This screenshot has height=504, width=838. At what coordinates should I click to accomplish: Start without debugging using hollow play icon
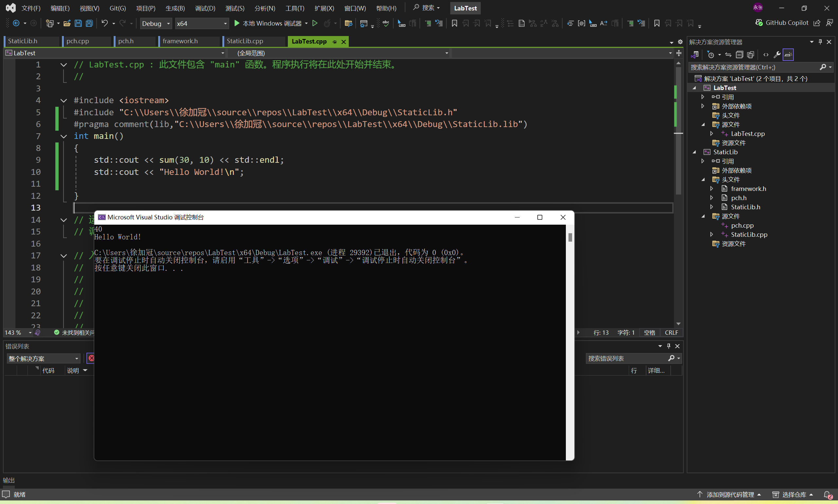[315, 23]
